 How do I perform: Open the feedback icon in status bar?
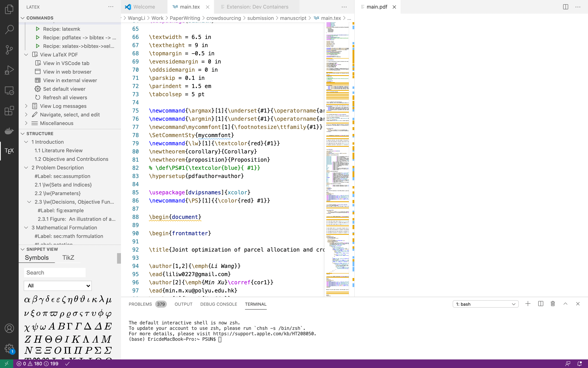(568, 364)
